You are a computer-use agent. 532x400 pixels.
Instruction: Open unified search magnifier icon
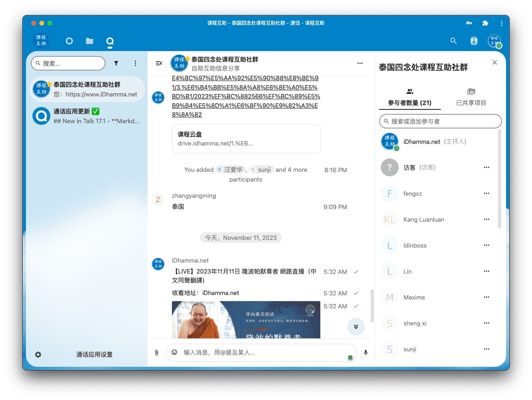(x=454, y=41)
